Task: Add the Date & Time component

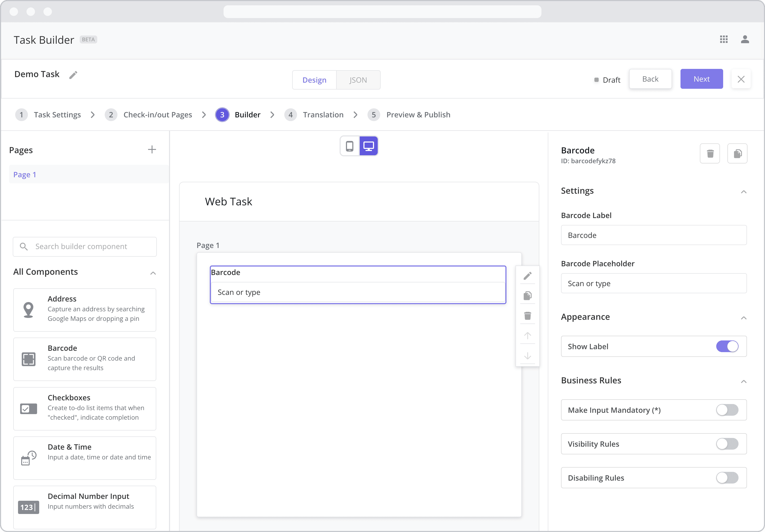Action: pos(84,458)
